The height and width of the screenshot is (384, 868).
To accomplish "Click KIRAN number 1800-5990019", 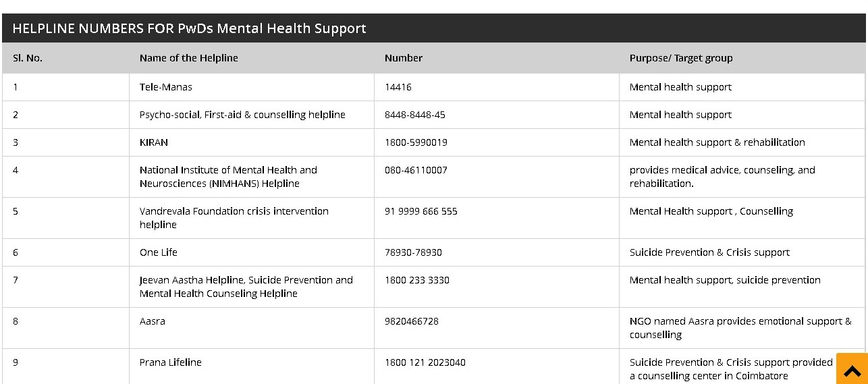I will (416, 142).
